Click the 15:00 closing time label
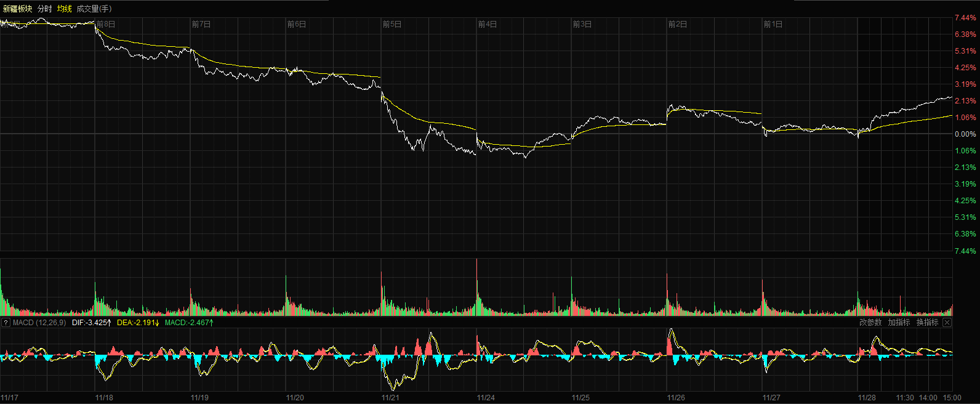The width and height of the screenshot is (980, 404). [x=952, y=398]
